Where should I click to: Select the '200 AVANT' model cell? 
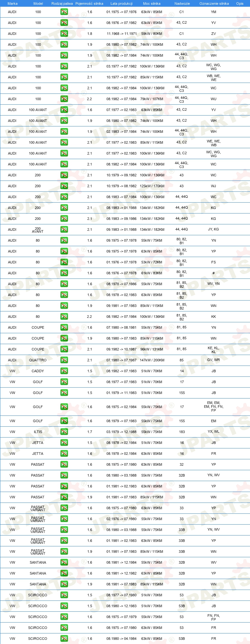point(38,230)
